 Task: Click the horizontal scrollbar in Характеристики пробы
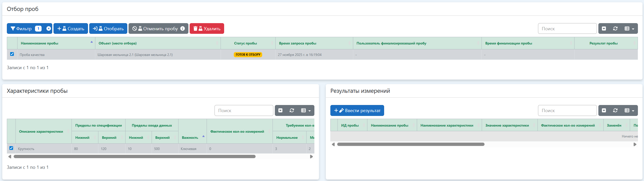(x=134, y=157)
